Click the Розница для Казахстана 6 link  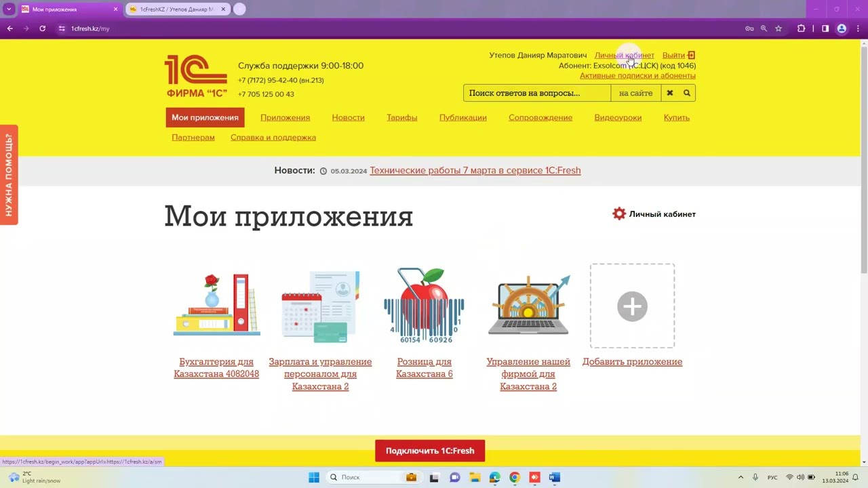pyautogui.click(x=425, y=367)
